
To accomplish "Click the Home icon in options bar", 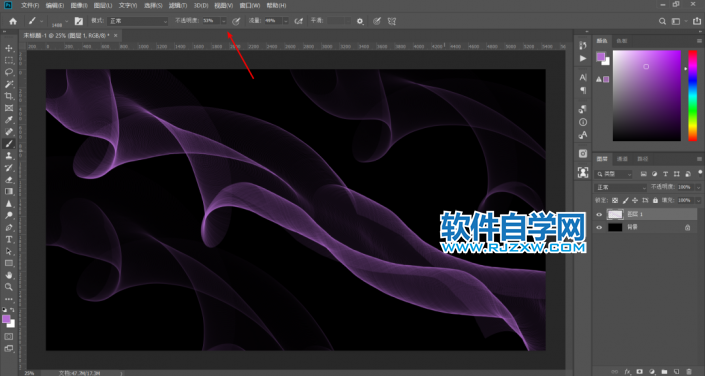I will [13, 21].
